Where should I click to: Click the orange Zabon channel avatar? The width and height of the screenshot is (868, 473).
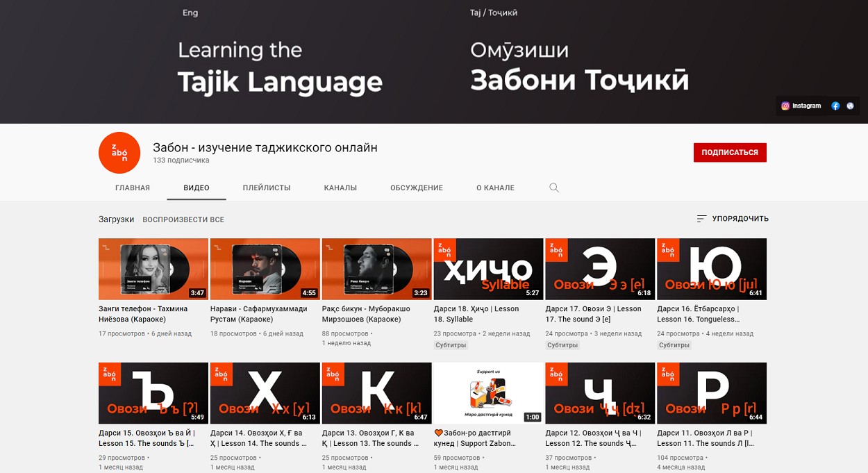click(119, 152)
